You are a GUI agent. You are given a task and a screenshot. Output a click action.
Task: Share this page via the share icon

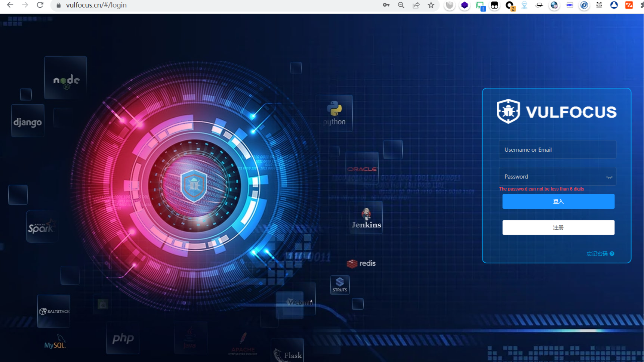point(416,5)
